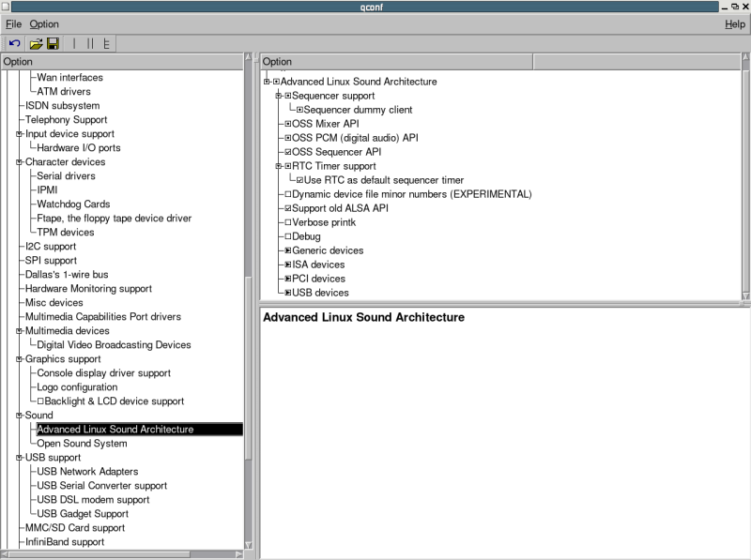
Task: Toggle Sequencer support checkbox
Action: [288, 96]
